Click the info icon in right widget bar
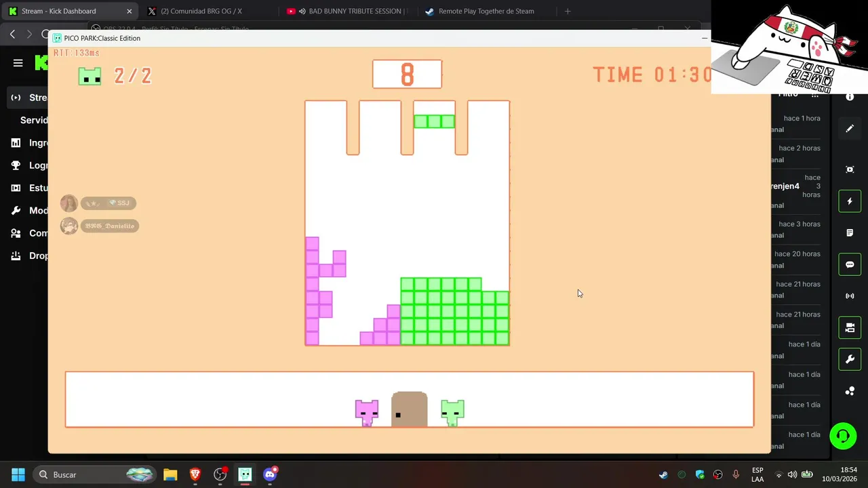 click(850, 97)
